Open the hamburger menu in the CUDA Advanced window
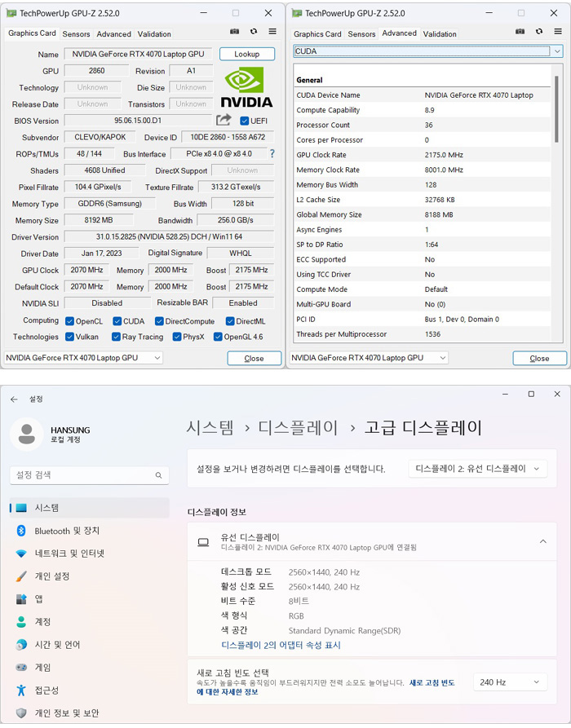This screenshot has width=571, height=728. click(558, 32)
